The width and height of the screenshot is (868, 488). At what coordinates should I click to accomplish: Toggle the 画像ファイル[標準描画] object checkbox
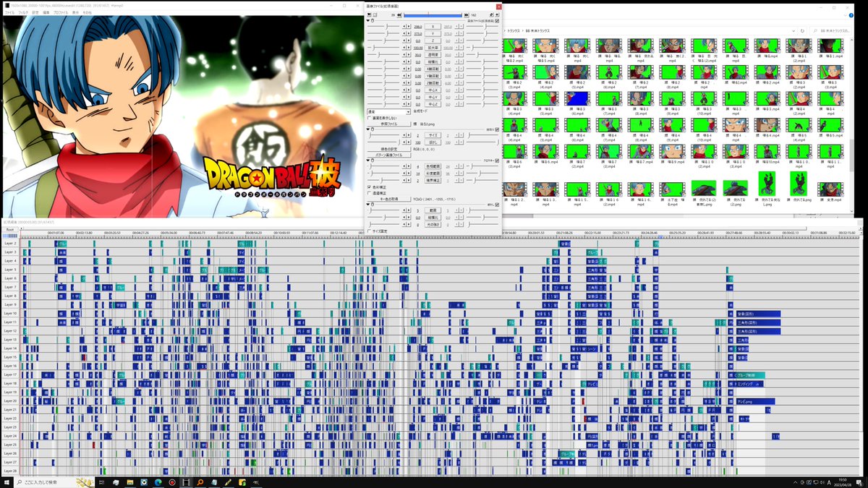click(x=497, y=21)
